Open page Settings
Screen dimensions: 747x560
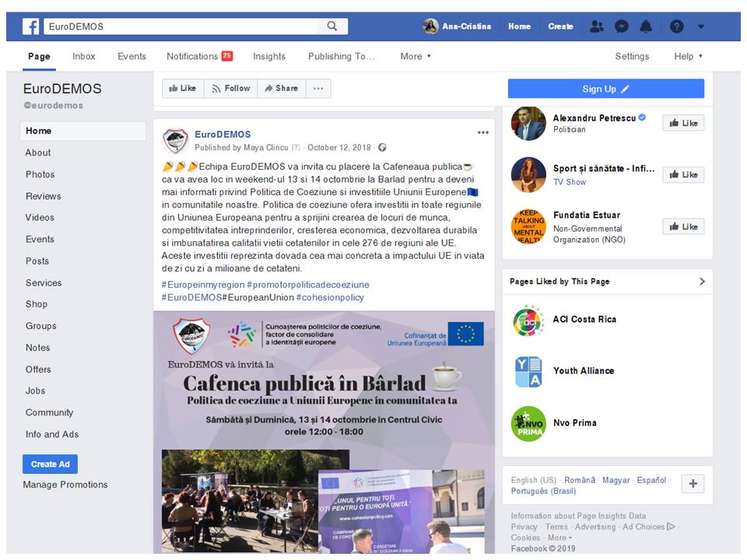click(x=632, y=56)
